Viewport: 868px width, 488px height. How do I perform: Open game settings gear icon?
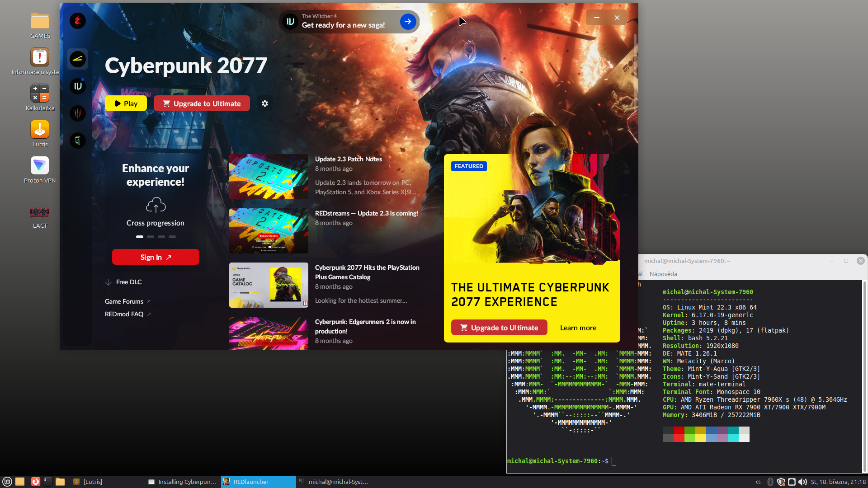pyautogui.click(x=265, y=103)
